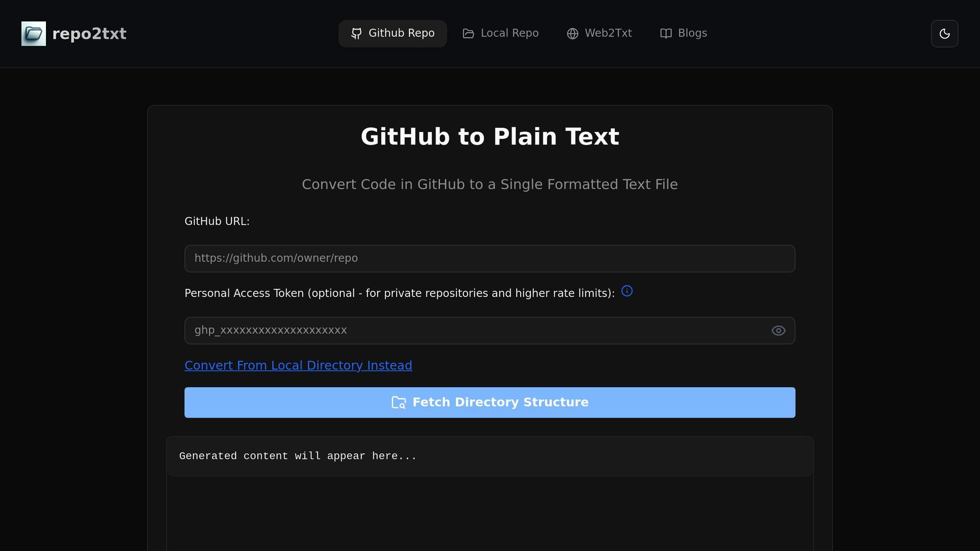Open the Local Repo page
The image size is (980, 551).
point(501,33)
